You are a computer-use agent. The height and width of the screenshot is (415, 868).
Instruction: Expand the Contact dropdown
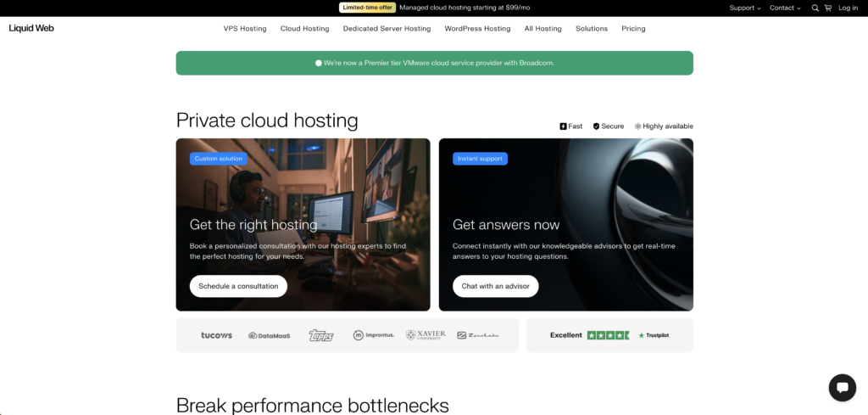pos(785,8)
